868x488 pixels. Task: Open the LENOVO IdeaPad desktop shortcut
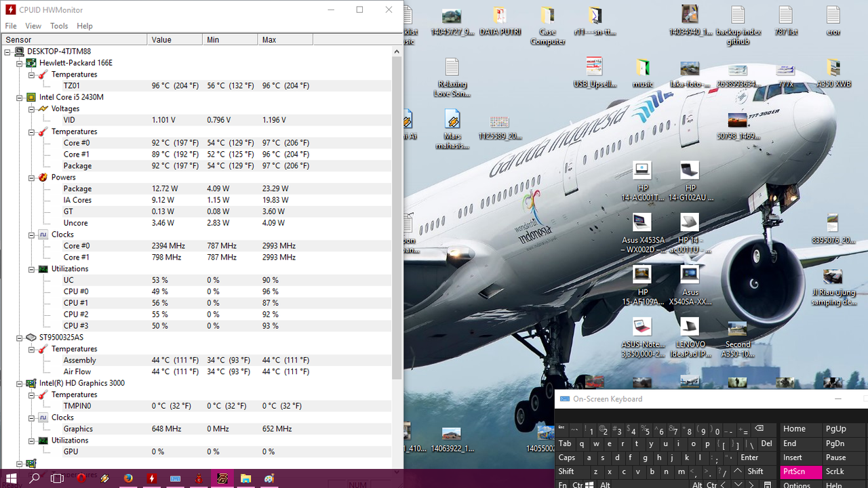click(x=690, y=338)
